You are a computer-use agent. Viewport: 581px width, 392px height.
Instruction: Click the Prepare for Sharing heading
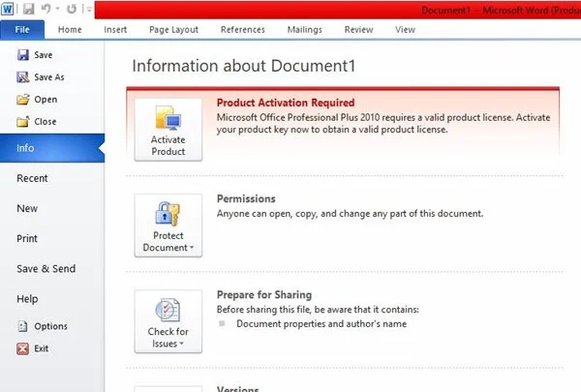pyautogui.click(x=264, y=294)
